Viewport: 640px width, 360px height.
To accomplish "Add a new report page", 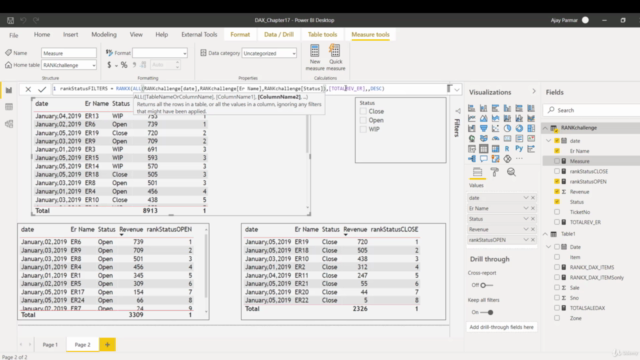I will click(x=107, y=345).
